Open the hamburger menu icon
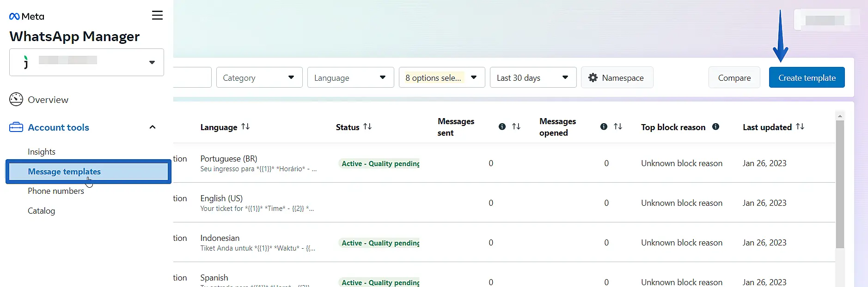868x287 pixels. tap(157, 15)
